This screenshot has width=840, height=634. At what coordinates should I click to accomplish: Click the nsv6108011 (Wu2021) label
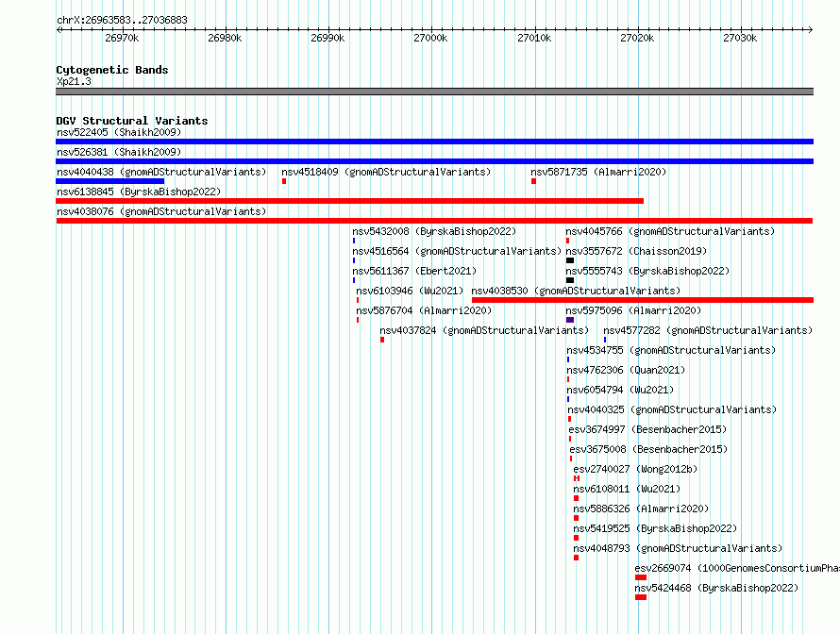tap(627, 489)
